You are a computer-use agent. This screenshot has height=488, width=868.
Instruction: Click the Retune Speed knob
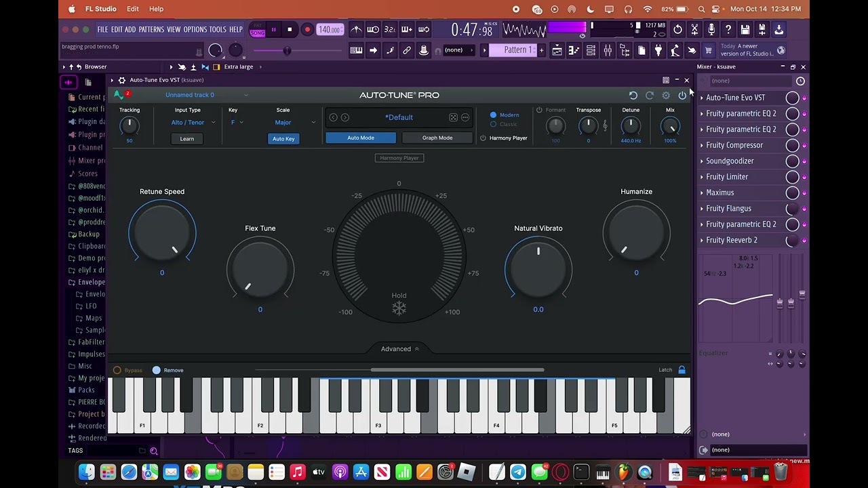(x=162, y=233)
